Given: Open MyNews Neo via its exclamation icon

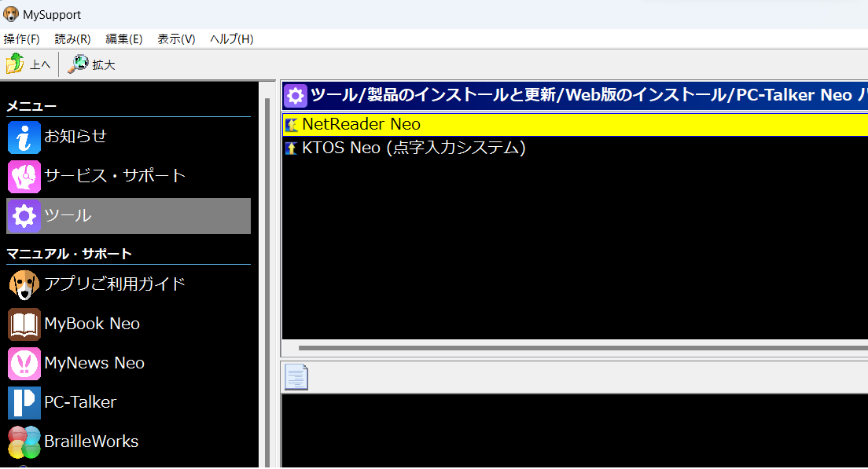Looking at the screenshot, I should [x=24, y=363].
